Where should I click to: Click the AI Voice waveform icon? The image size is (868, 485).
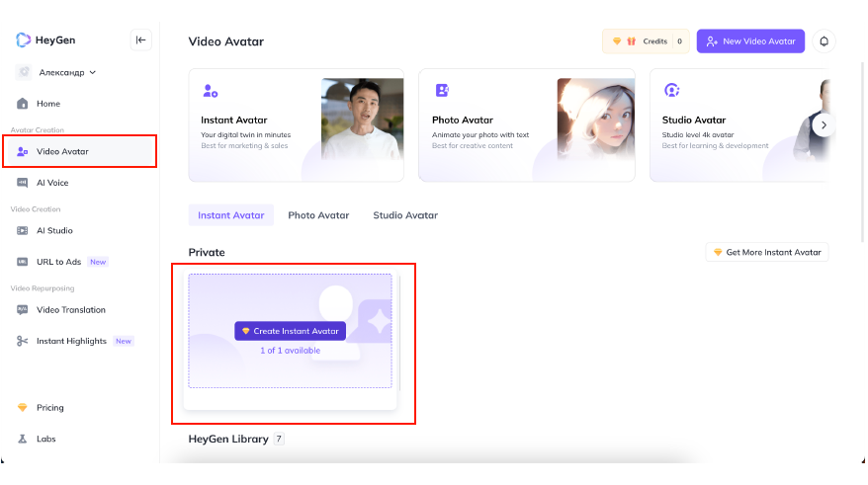coord(22,183)
